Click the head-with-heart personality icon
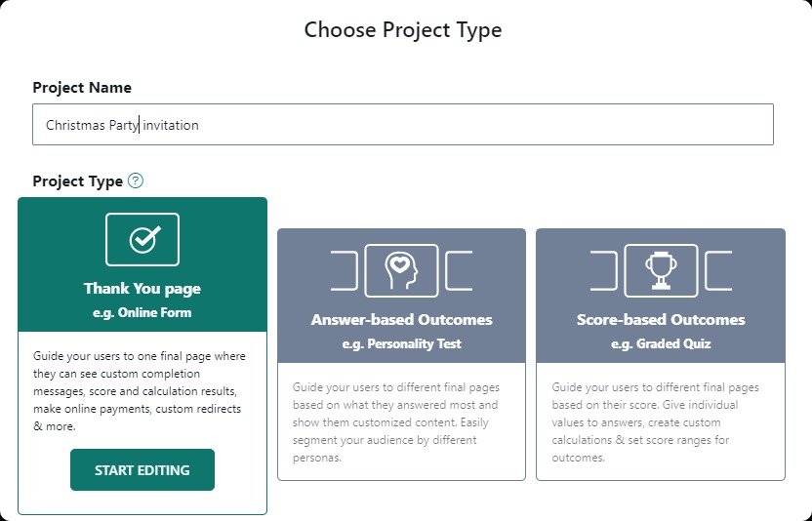Screen dimensions: 812x521 [x=401, y=270]
